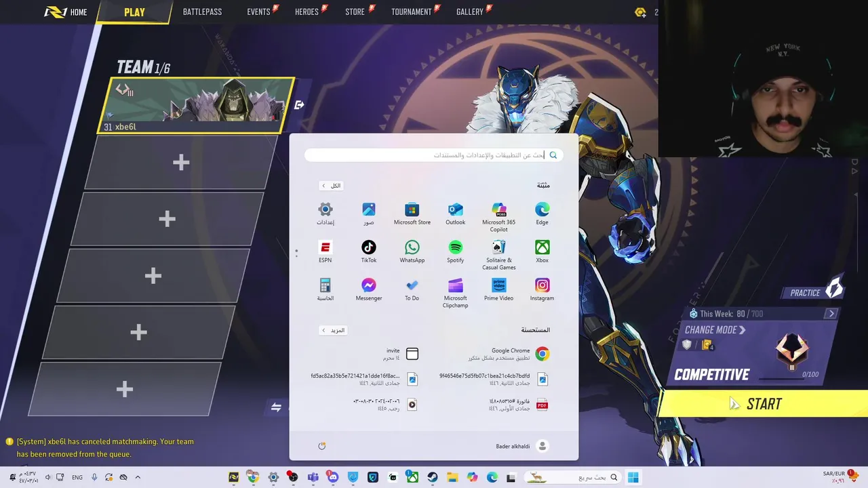This screenshot has height=488, width=868.
Task: Click the volume speaker tray icon
Action: tap(48, 477)
